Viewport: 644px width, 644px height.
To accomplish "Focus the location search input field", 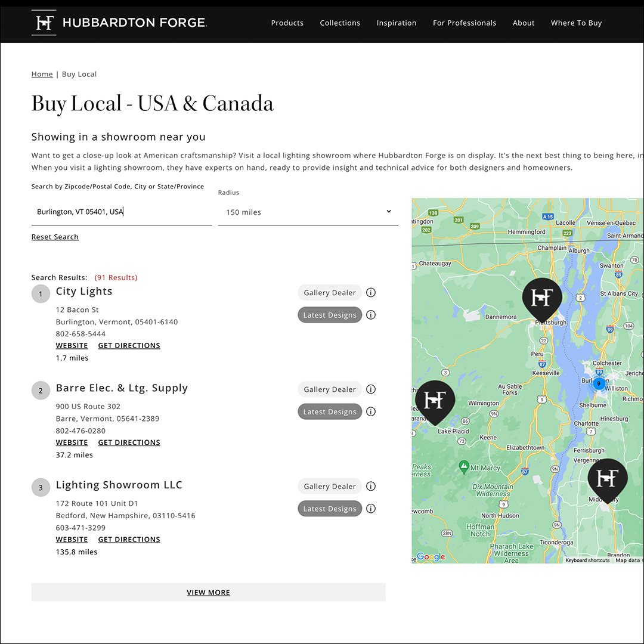I will point(122,212).
